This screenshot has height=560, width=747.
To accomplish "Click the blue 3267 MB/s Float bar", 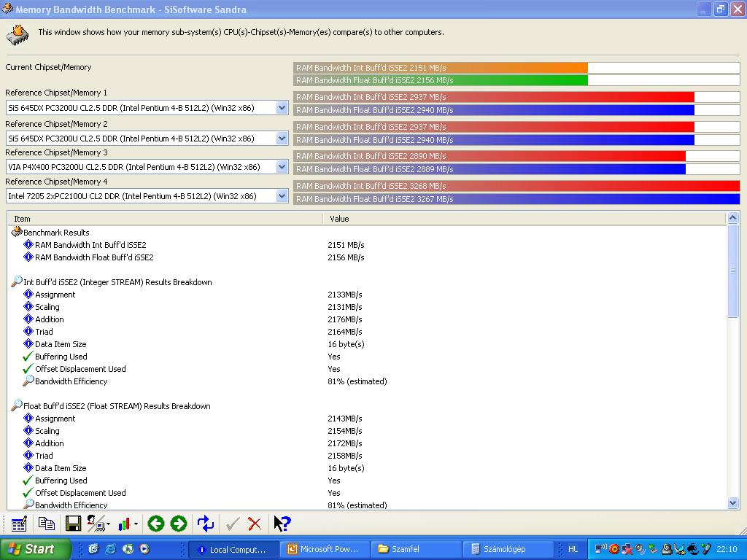I will pos(517,198).
